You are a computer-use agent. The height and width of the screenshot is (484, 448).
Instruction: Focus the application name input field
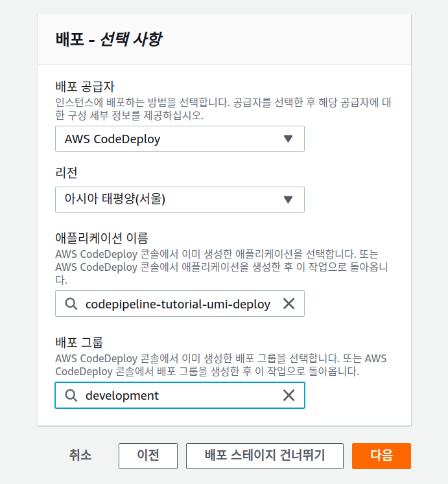pos(180,303)
